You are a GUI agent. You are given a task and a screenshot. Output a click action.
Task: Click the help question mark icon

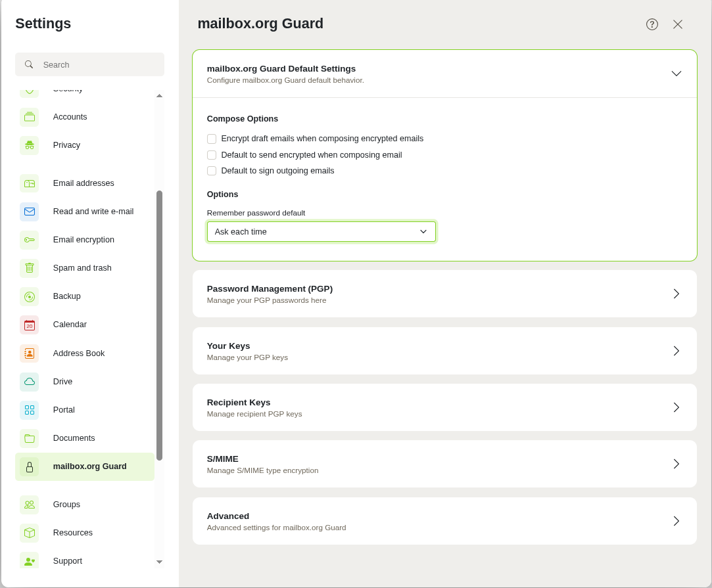point(652,24)
